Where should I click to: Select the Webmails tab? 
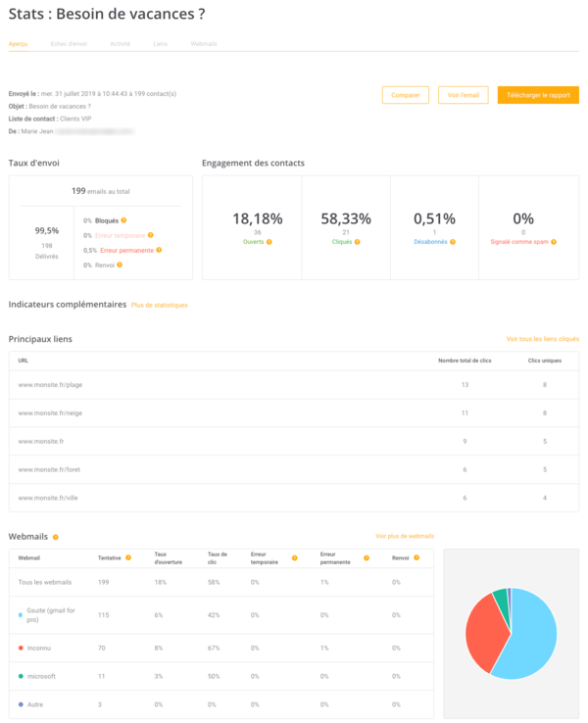tap(203, 44)
